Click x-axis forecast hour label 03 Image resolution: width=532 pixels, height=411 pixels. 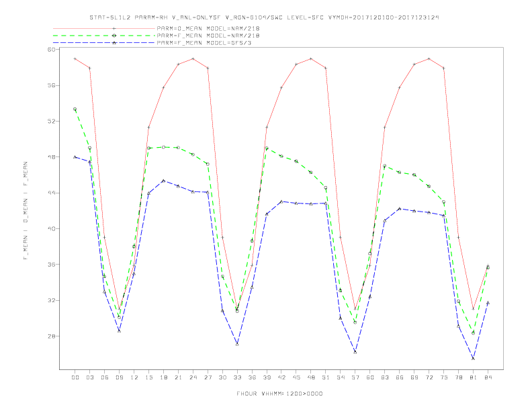[x=89, y=377]
